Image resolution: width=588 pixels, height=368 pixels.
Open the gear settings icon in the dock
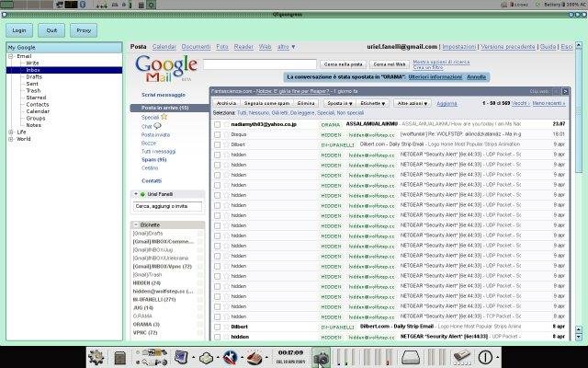[96, 357]
